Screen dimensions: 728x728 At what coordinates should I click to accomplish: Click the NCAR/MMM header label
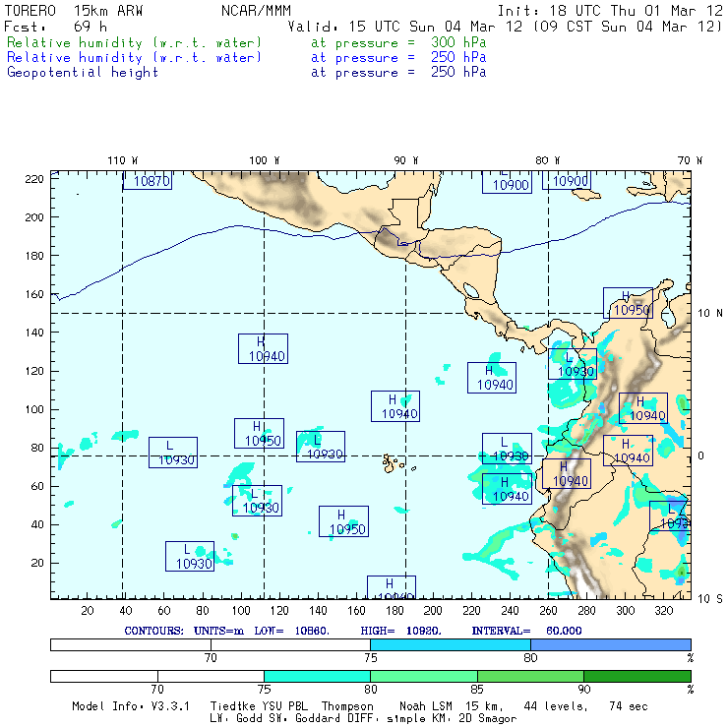point(255,11)
